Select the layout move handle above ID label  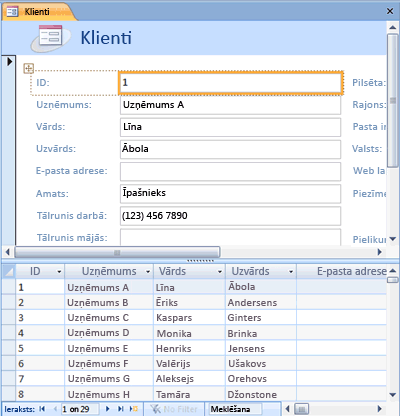[28, 68]
